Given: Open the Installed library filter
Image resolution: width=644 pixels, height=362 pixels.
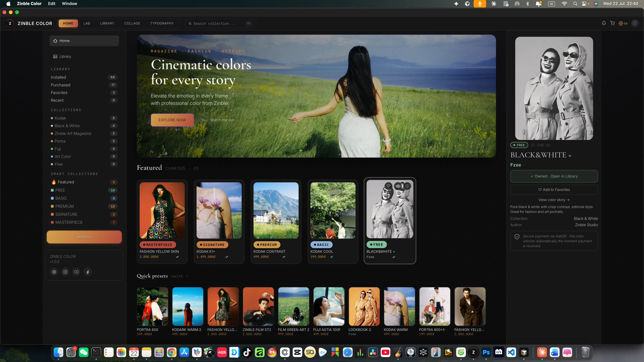Looking at the screenshot, I should 84,77.
